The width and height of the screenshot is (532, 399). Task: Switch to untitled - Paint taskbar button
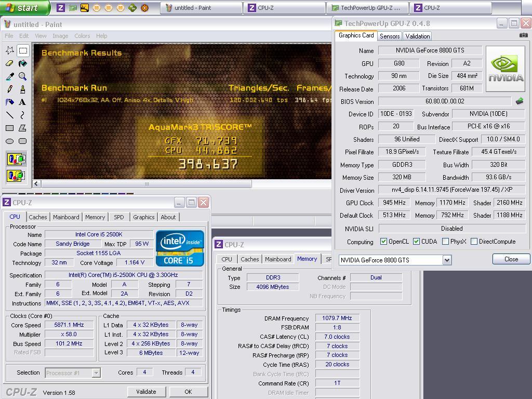pyautogui.click(x=201, y=8)
